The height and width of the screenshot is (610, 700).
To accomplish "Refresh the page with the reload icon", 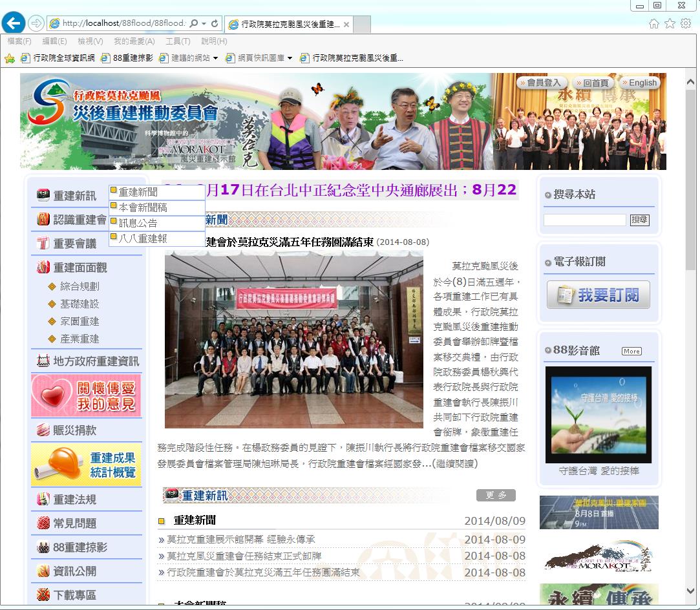I will [215, 23].
